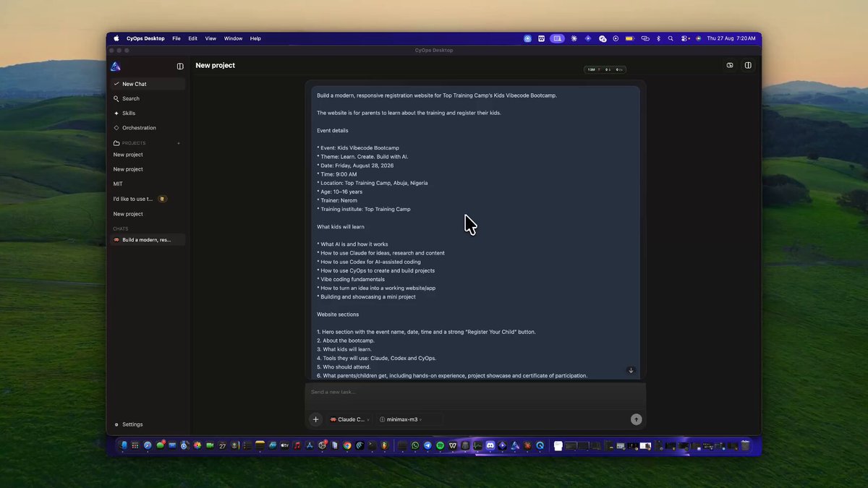Open the Window menu

click(233, 38)
